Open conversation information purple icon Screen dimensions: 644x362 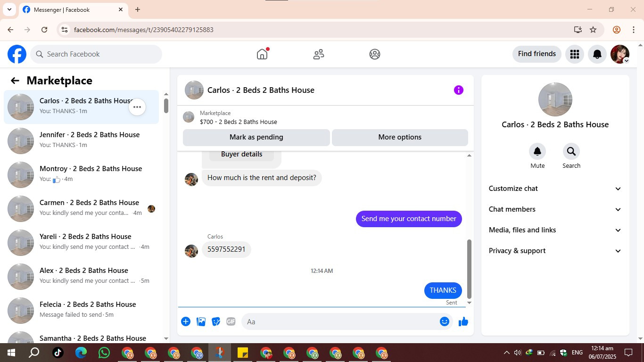tap(459, 90)
